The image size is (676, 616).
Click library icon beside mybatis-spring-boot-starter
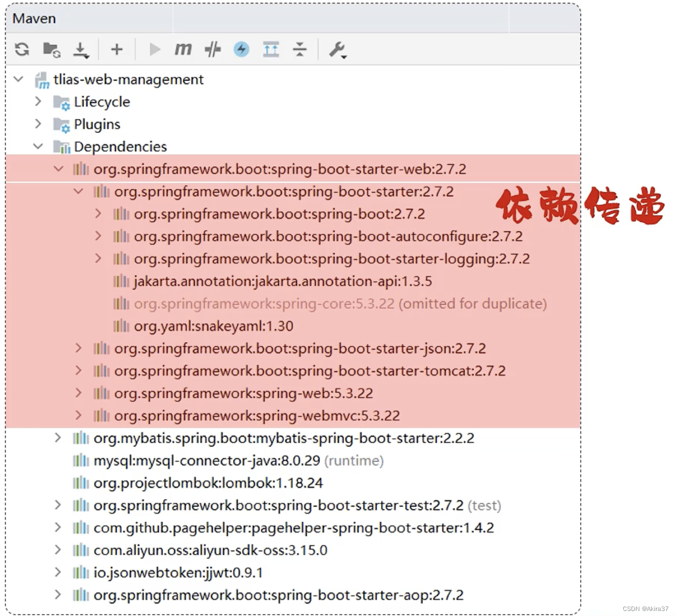click(81, 438)
